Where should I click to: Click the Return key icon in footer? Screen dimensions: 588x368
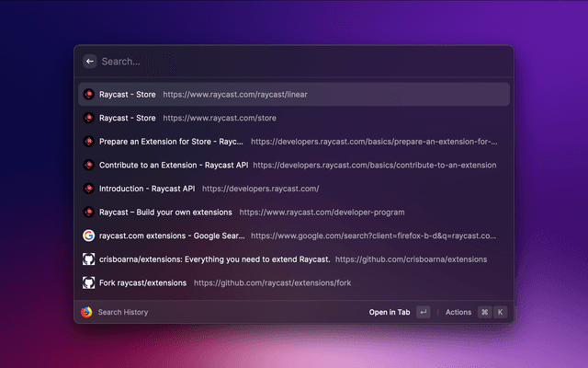point(423,312)
